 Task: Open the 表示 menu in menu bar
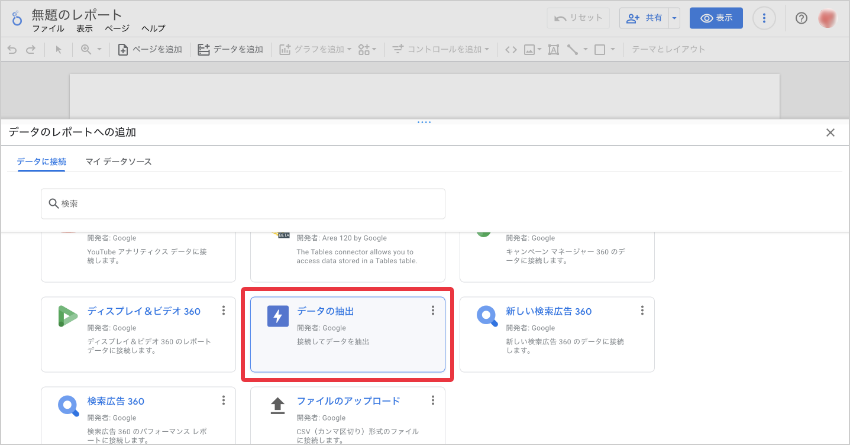click(84, 29)
